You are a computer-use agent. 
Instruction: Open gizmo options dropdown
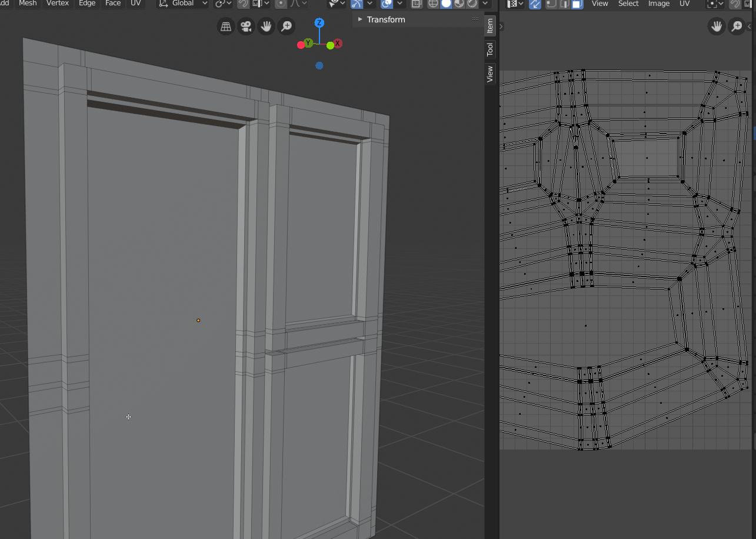point(369,4)
